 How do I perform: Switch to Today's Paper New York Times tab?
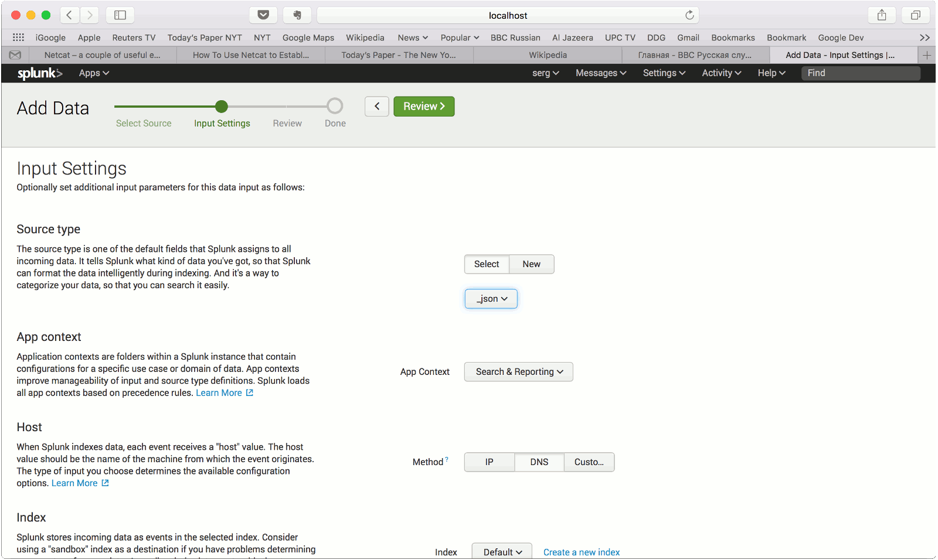(399, 55)
